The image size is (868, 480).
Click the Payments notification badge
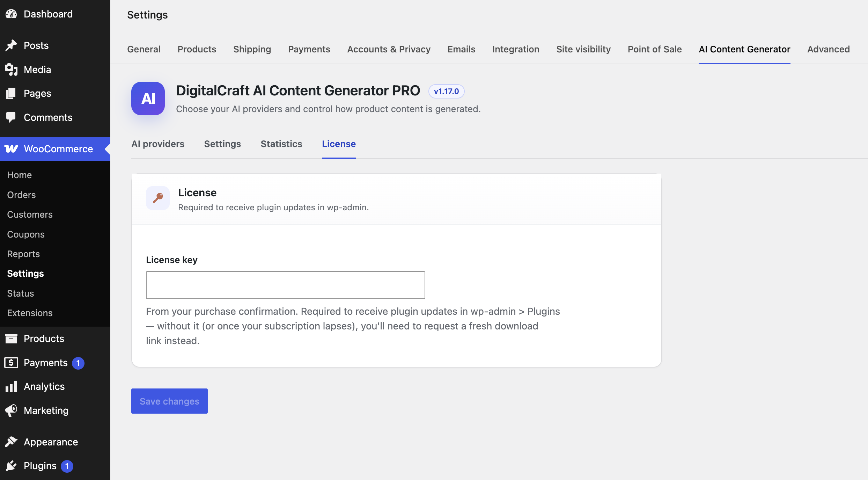pyautogui.click(x=78, y=363)
